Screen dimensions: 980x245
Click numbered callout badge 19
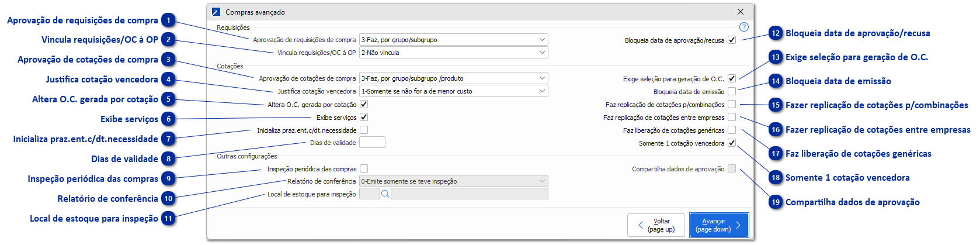(x=776, y=202)
